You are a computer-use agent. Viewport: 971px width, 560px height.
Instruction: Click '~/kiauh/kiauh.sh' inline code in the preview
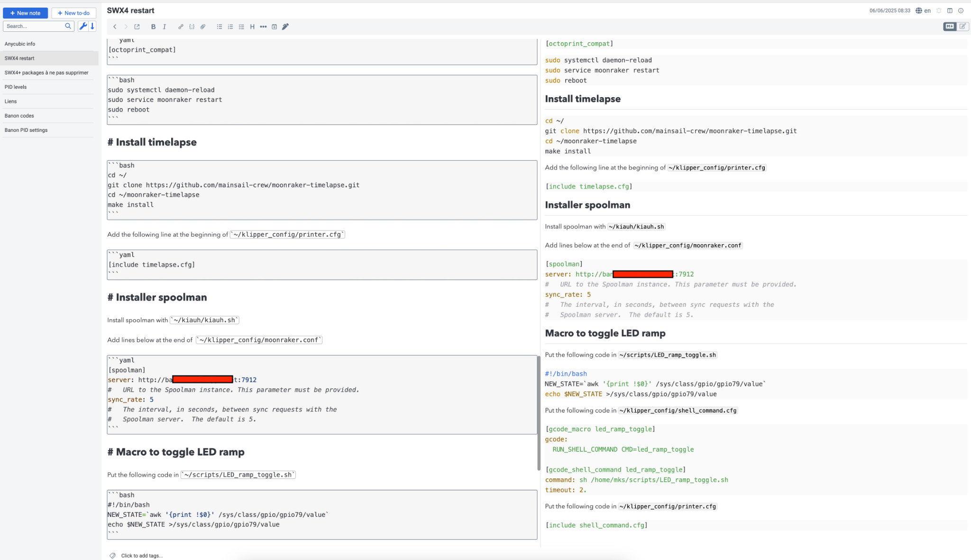(x=636, y=227)
